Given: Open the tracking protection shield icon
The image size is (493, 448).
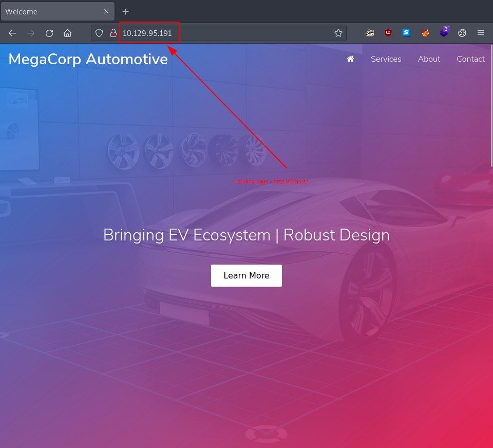Looking at the screenshot, I should [x=99, y=33].
